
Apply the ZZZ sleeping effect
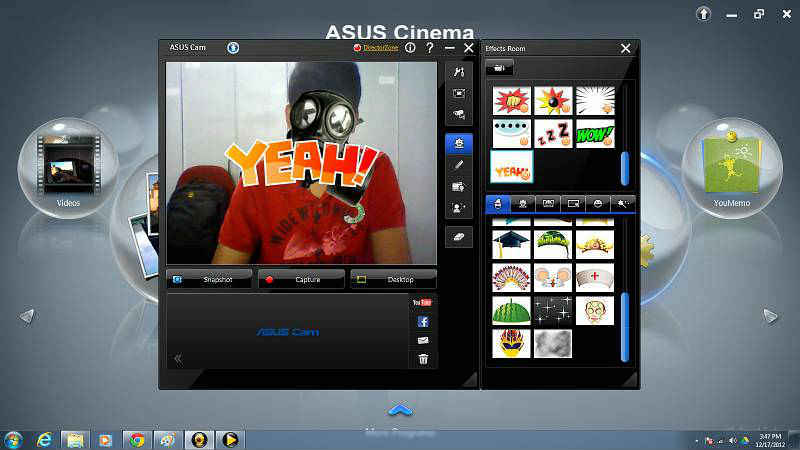(x=553, y=133)
